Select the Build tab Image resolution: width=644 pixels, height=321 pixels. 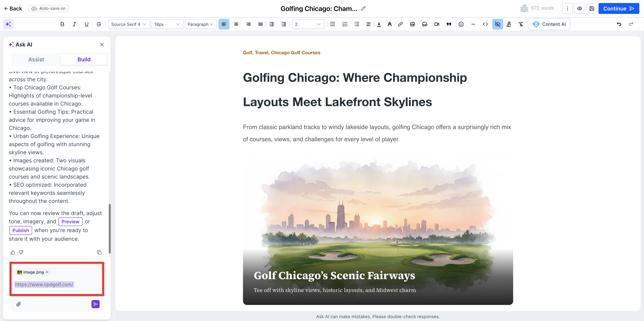pos(84,59)
